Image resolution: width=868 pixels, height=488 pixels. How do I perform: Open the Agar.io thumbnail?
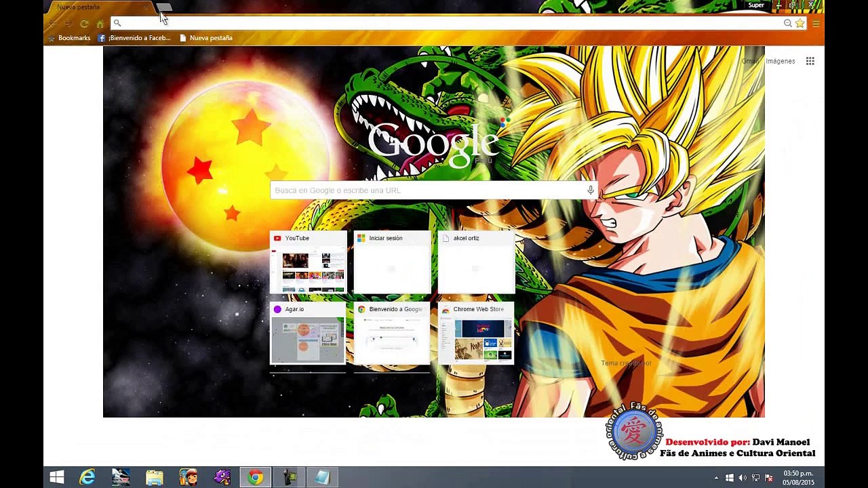point(309,333)
